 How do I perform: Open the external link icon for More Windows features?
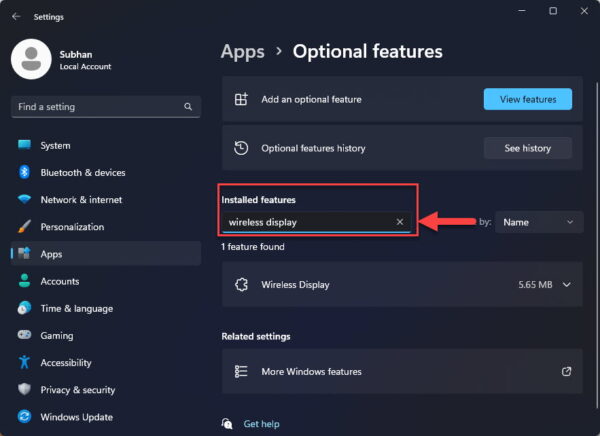pyautogui.click(x=566, y=371)
